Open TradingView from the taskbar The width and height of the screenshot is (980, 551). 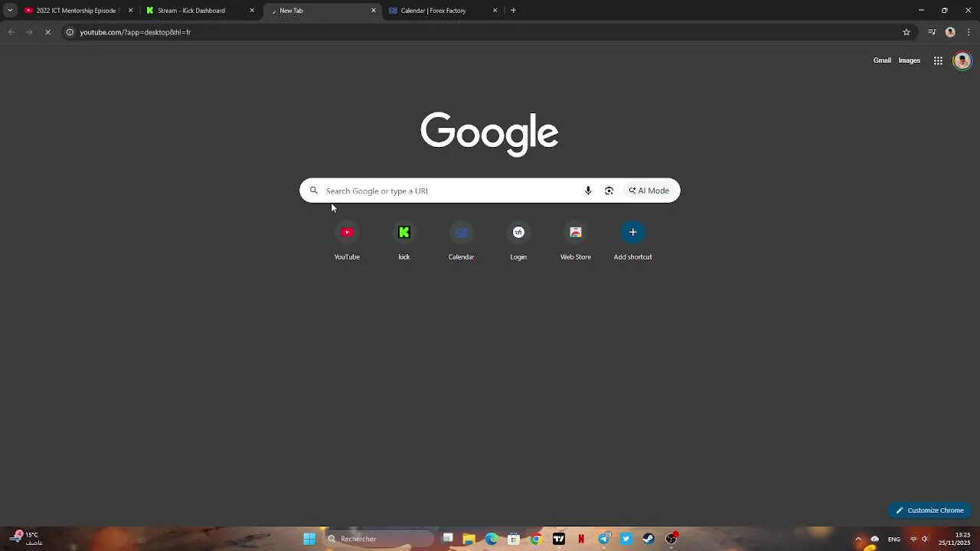point(559,539)
